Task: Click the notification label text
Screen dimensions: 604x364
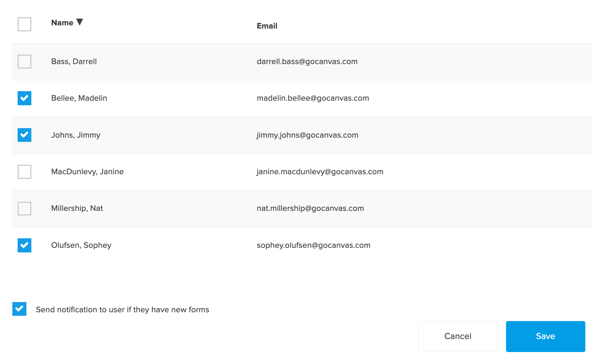Action: click(122, 310)
